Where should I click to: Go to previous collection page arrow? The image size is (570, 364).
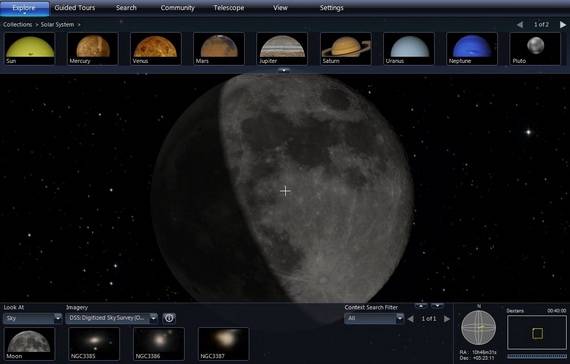pyautogui.click(x=520, y=24)
